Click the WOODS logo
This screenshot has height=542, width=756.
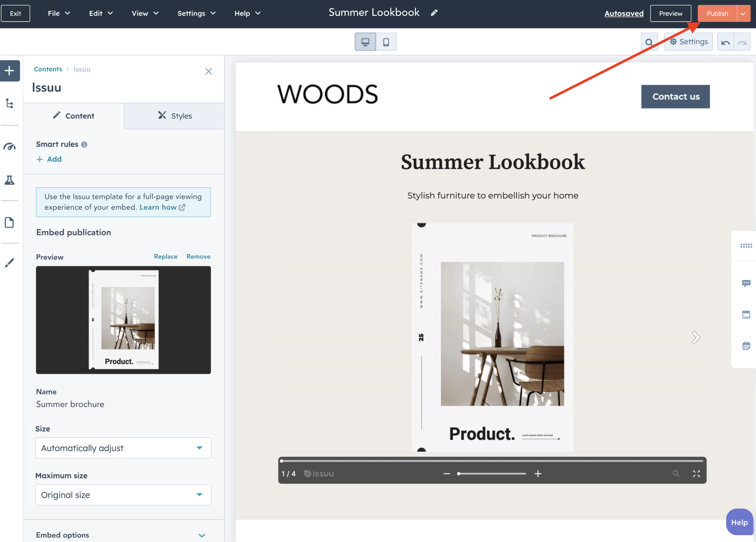pyautogui.click(x=328, y=95)
